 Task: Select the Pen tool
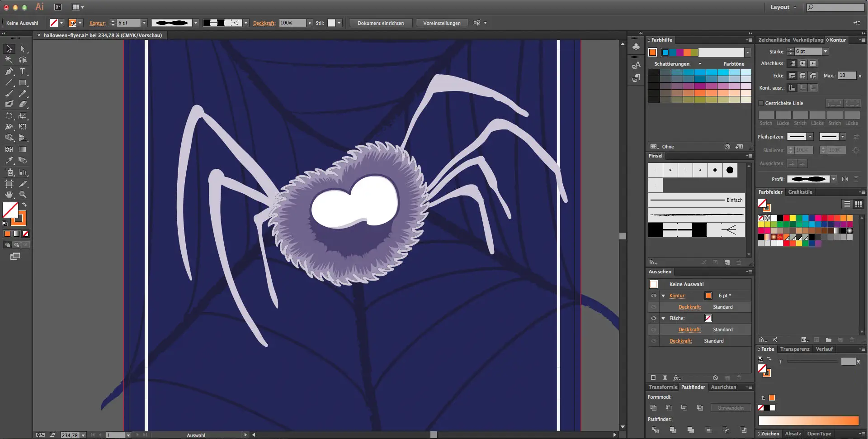9,72
